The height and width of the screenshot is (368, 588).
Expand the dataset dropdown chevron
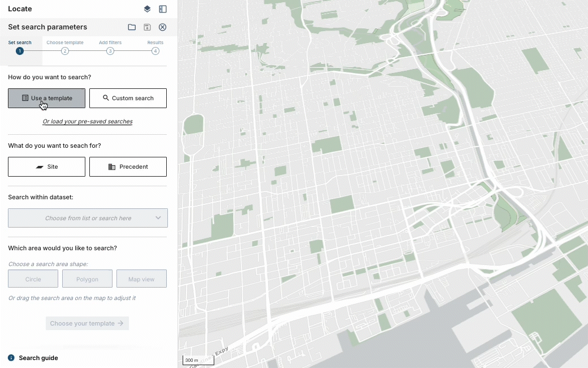[x=158, y=218]
